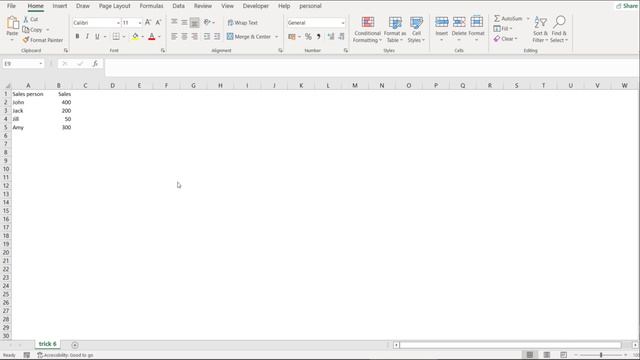640x360 pixels.
Task: Switch to the Insert tab
Action: (60, 6)
